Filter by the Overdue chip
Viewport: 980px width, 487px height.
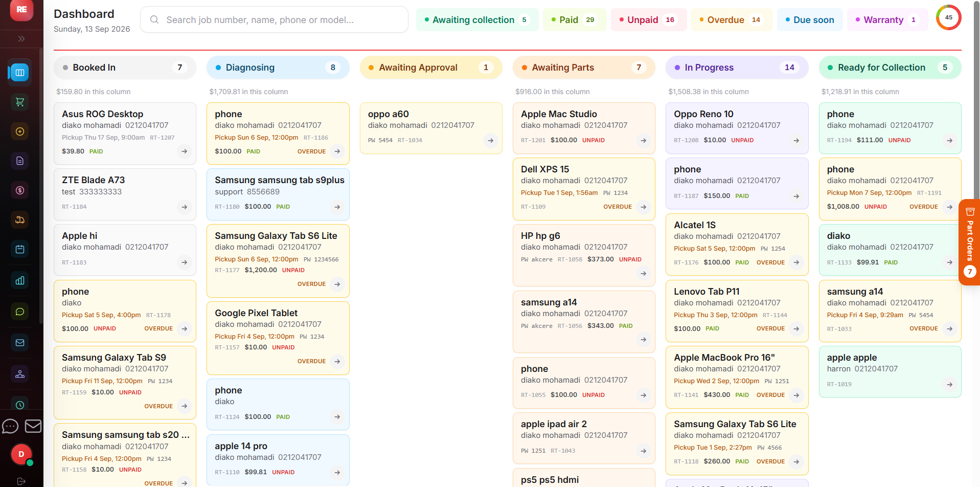click(732, 20)
